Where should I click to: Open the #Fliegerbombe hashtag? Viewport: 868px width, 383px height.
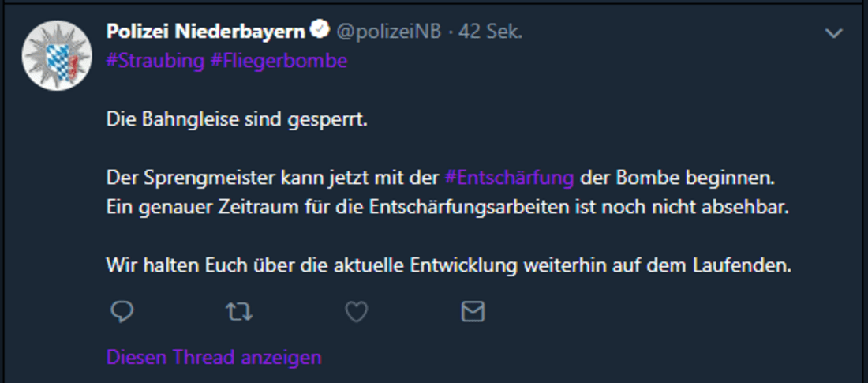tap(279, 61)
